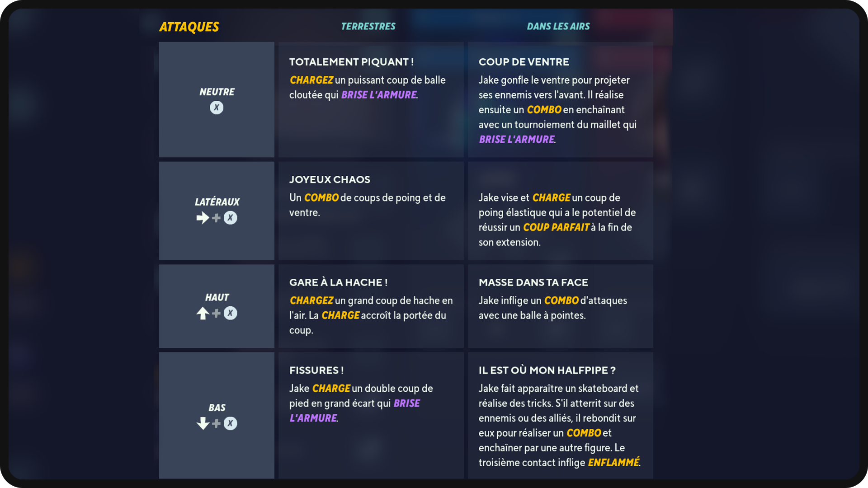Click the plus sign in Latéraux row
Image resolution: width=868 pixels, height=488 pixels.
click(217, 218)
